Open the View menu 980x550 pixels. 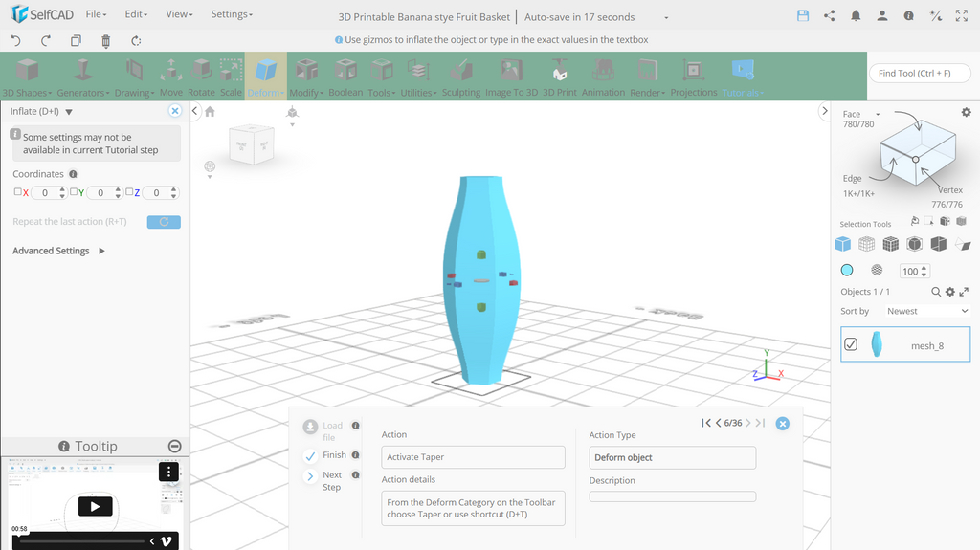pos(179,13)
